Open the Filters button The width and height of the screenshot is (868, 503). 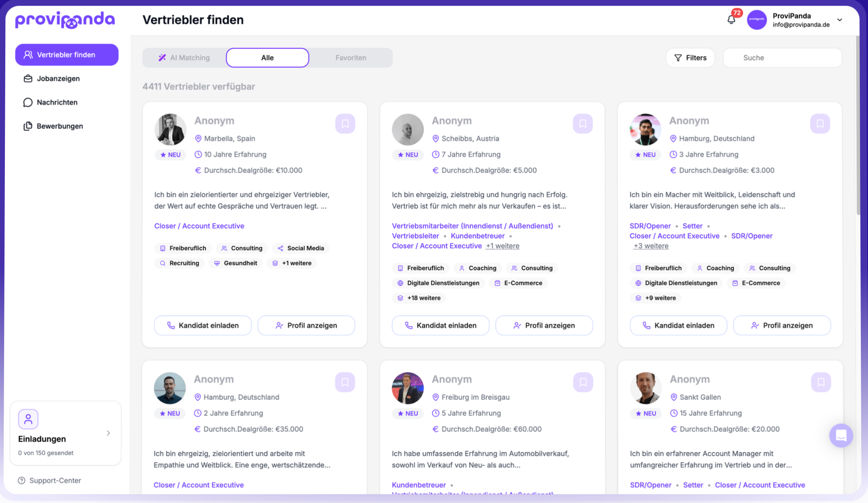(x=690, y=58)
